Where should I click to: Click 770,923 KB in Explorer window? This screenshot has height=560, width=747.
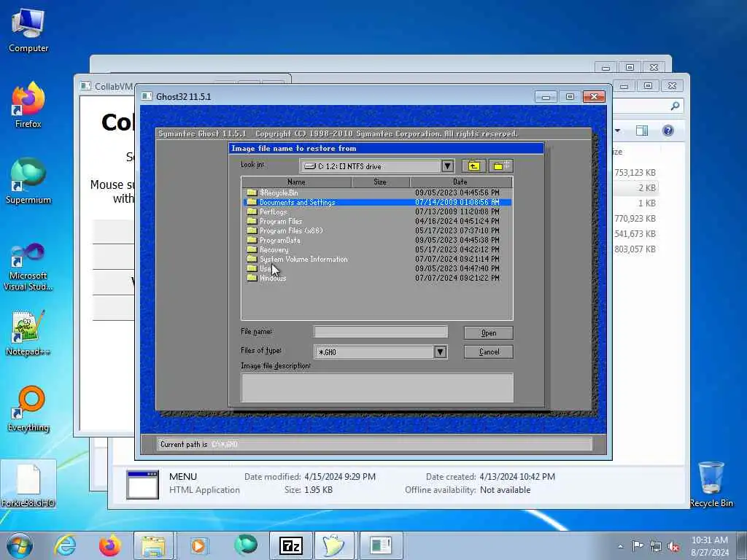635,219
